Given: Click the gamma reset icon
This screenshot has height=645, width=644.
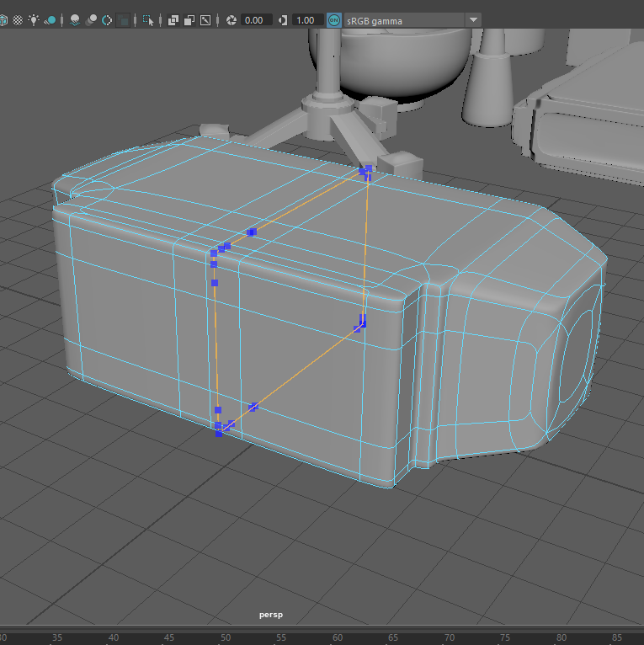Looking at the screenshot, I should point(283,19).
